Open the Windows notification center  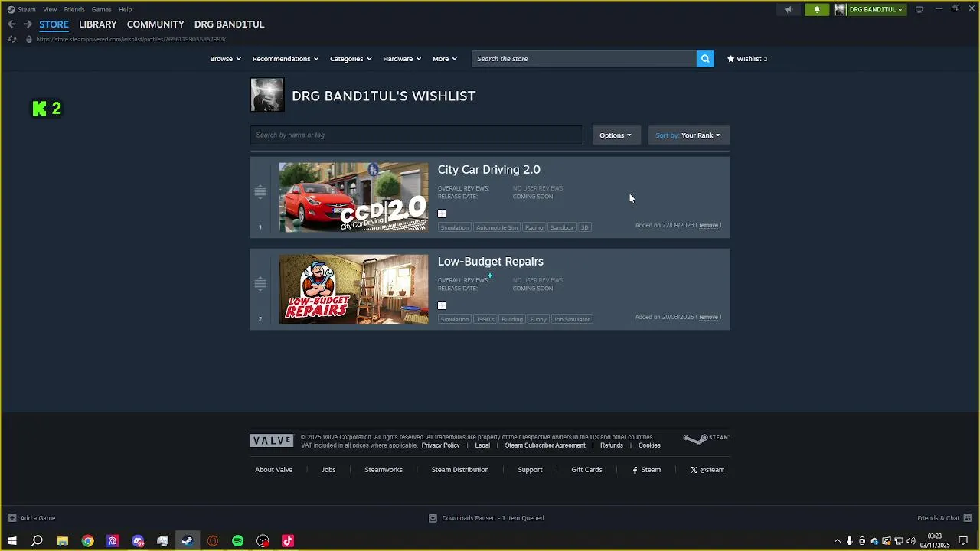pyautogui.click(x=963, y=541)
